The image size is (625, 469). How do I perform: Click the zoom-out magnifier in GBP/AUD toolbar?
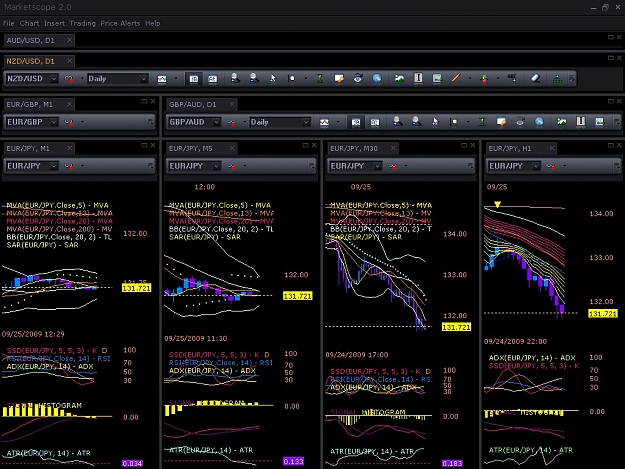coord(417,122)
